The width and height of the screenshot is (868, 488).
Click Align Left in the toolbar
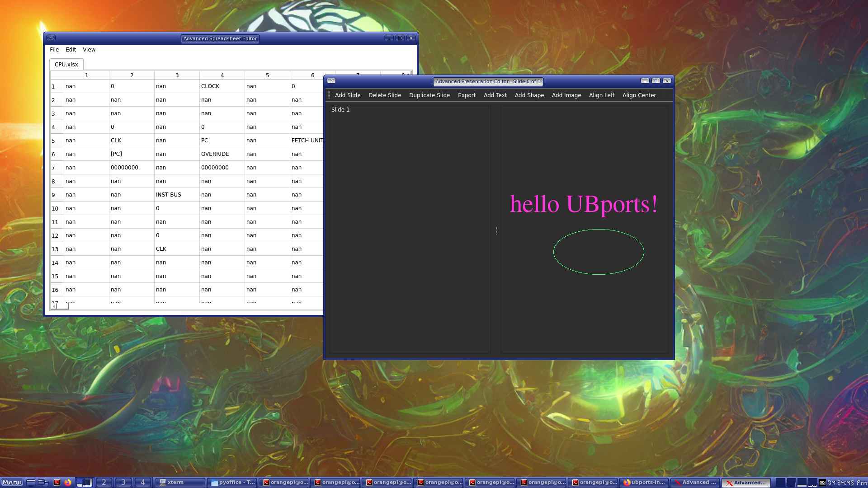pyautogui.click(x=602, y=95)
